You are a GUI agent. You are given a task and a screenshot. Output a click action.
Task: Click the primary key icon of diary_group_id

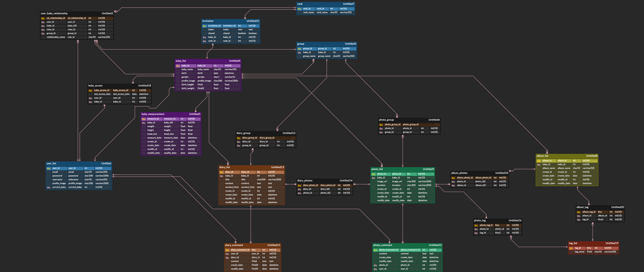238,138
